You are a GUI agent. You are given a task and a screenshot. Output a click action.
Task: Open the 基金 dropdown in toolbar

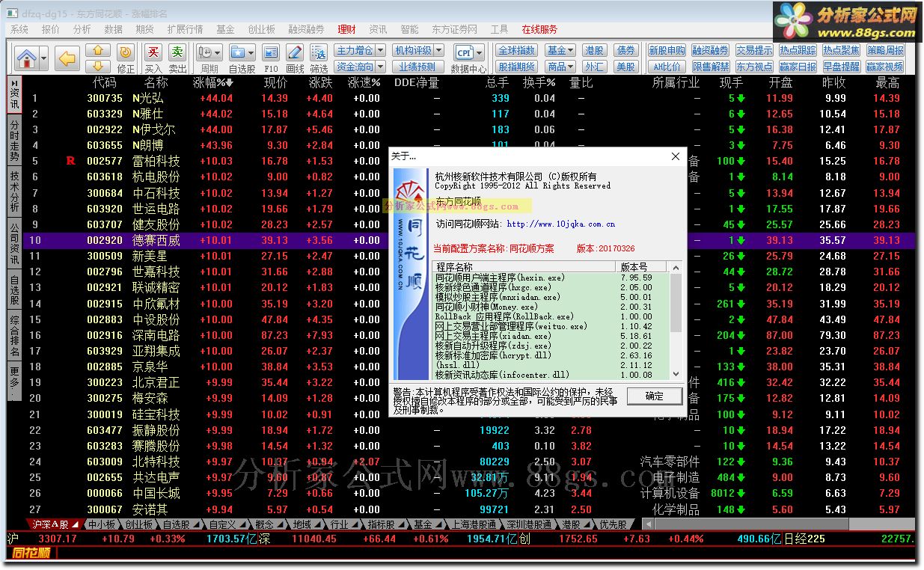coord(560,50)
